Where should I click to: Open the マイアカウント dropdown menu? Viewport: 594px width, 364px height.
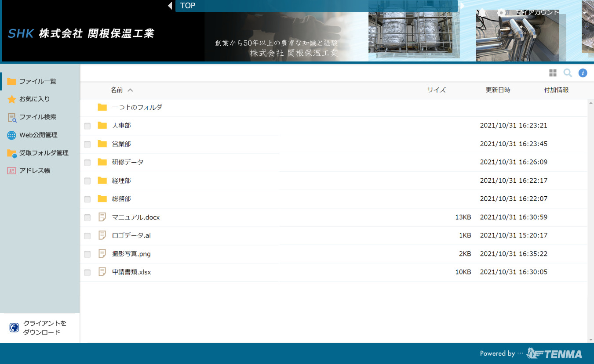(537, 12)
